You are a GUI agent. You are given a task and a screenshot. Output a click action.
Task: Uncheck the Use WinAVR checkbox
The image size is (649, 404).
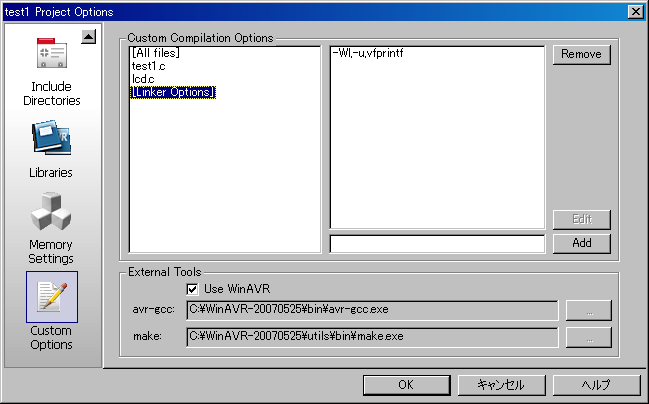tap(193, 289)
